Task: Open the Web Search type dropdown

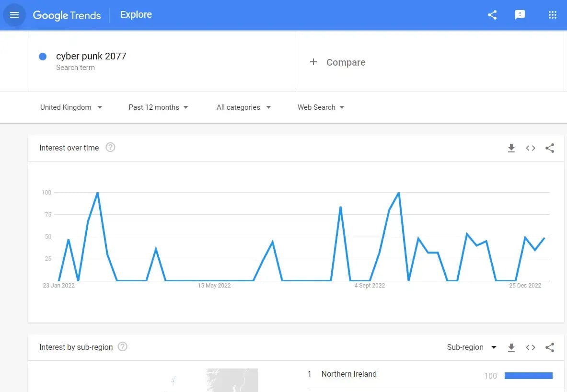Action: (320, 107)
